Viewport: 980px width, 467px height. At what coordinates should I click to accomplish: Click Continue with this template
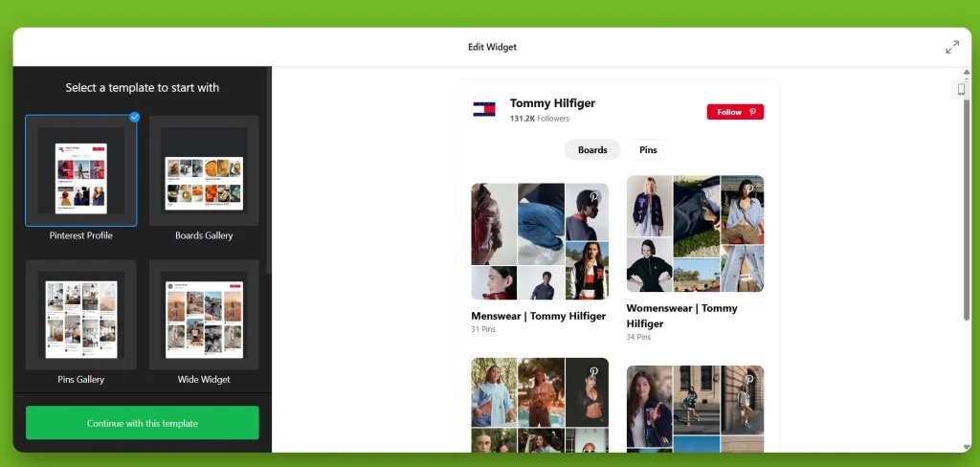coord(142,423)
